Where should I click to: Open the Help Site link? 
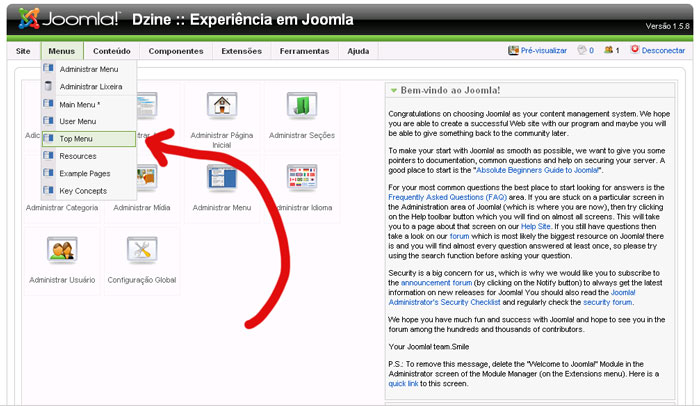click(x=536, y=226)
